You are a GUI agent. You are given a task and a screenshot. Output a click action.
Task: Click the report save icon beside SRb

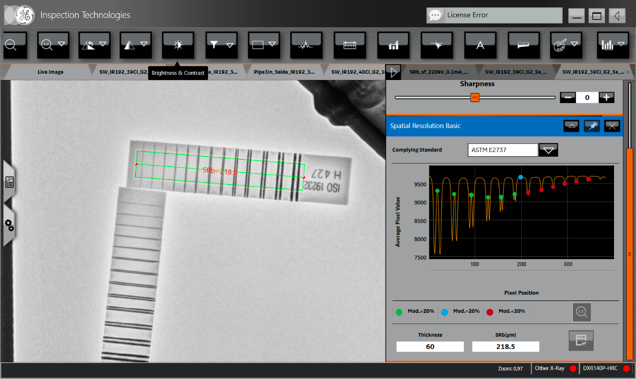coord(581,340)
